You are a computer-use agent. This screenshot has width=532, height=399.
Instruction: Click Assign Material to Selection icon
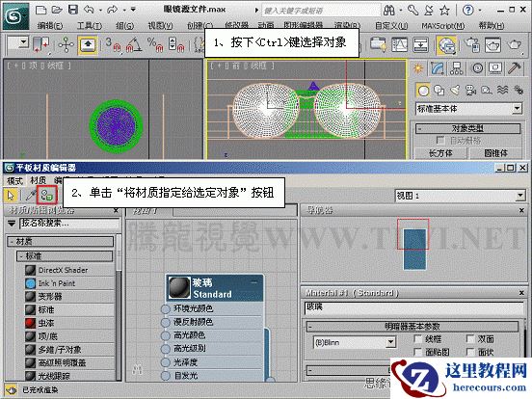(47, 195)
